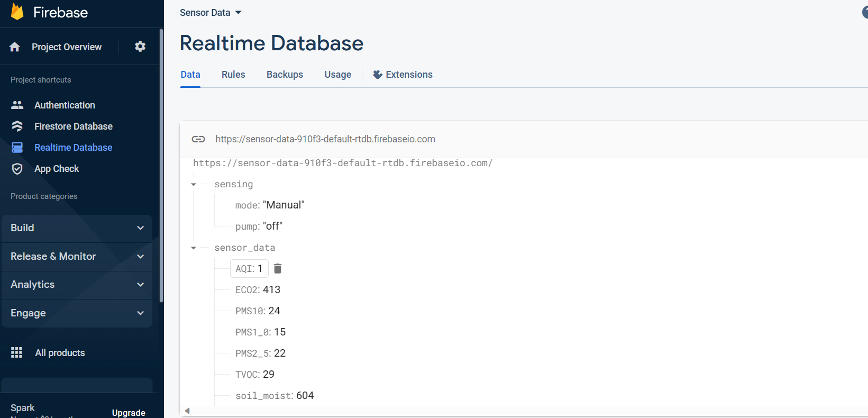Open Firestore Database from sidebar
Viewport: 868px width, 418px height.
pos(73,126)
